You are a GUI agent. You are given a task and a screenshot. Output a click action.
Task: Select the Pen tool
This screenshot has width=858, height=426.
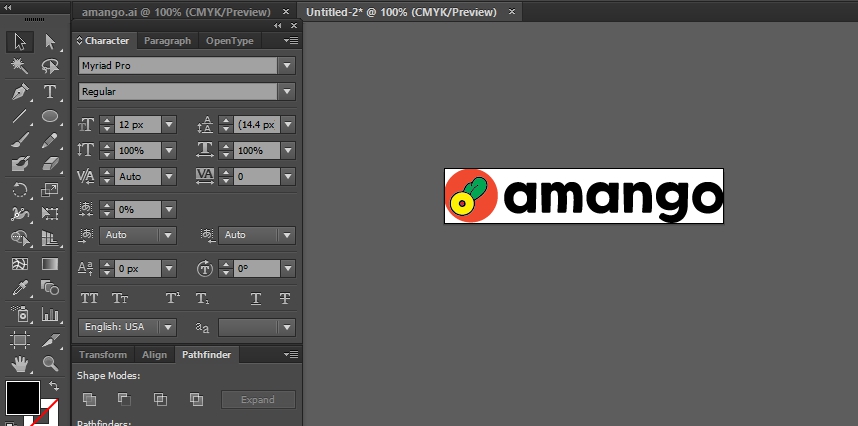pyautogui.click(x=20, y=91)
